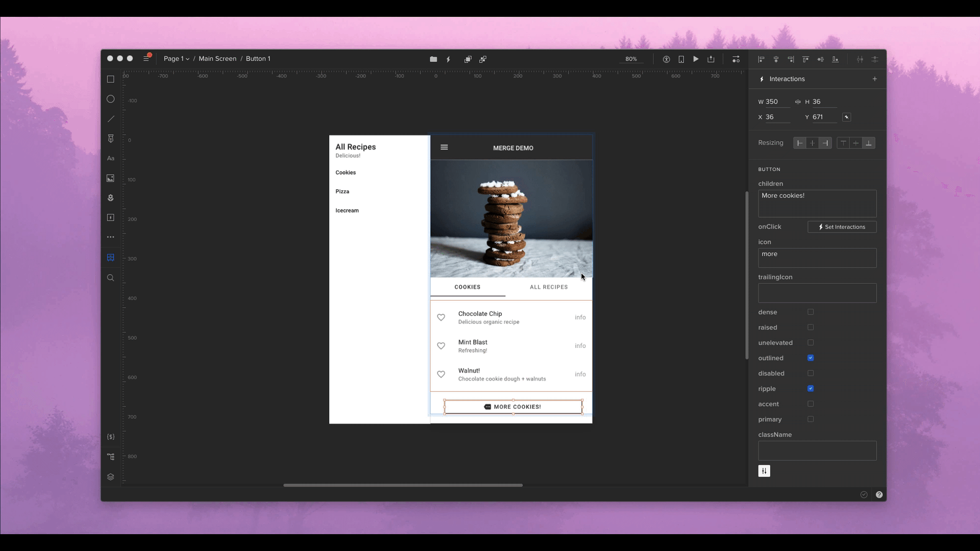The height and width of the screenshot is (551, 980).
Task: Click the hamburger menu in MERGE DEMO header
Action: [x=444, y=147]
